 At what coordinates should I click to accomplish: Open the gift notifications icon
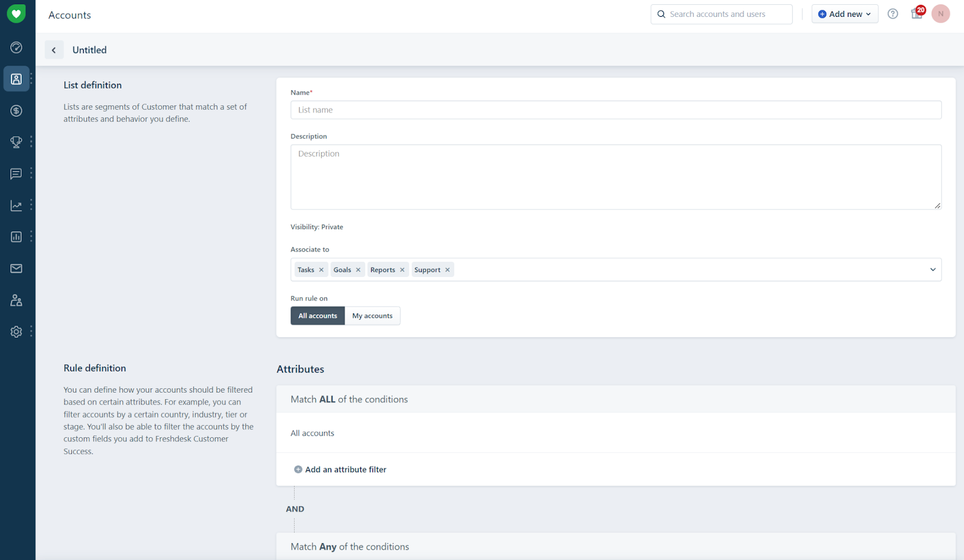pyautogui.click(x=917, y=14)
